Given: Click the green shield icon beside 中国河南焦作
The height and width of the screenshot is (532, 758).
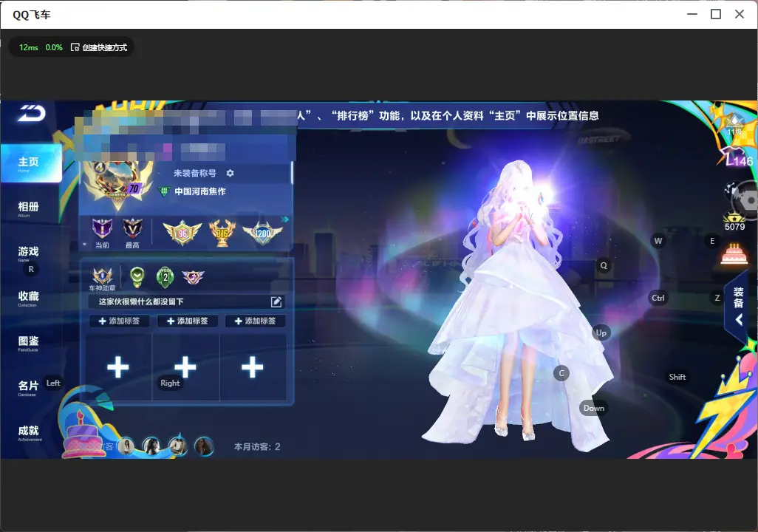Looking at the screenshot, I should click(163, 191).
